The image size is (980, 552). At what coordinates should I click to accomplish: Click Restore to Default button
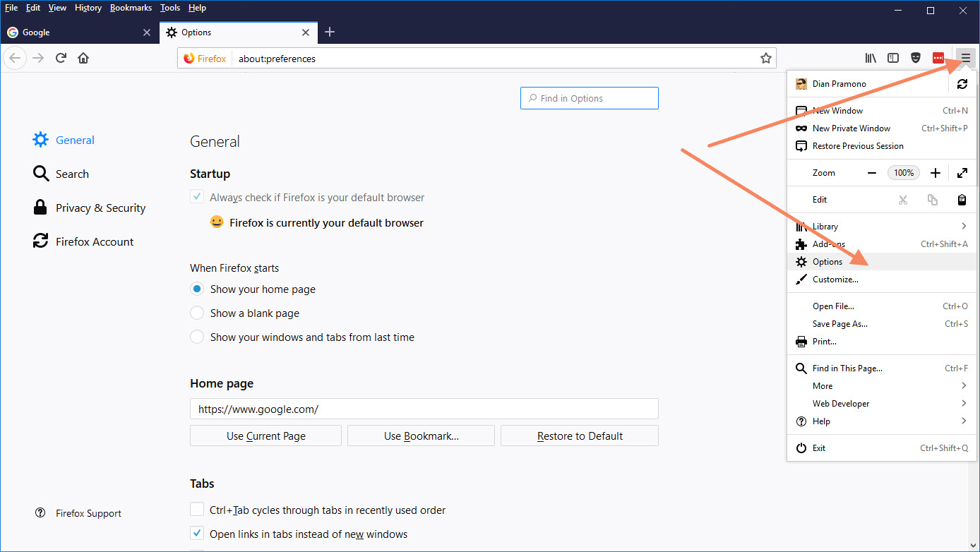580,436
